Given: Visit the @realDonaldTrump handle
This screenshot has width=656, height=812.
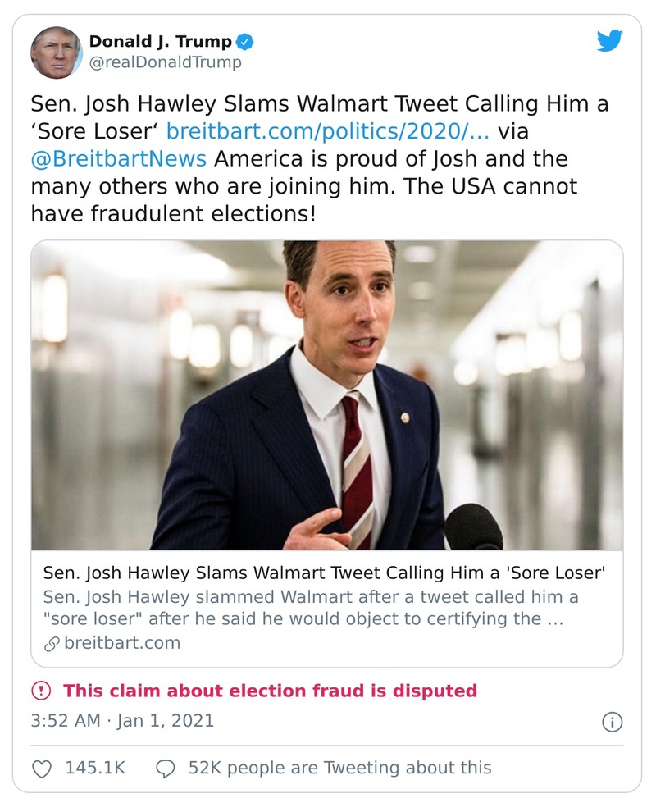Looking at the screenshot, I should pos(165,62).
